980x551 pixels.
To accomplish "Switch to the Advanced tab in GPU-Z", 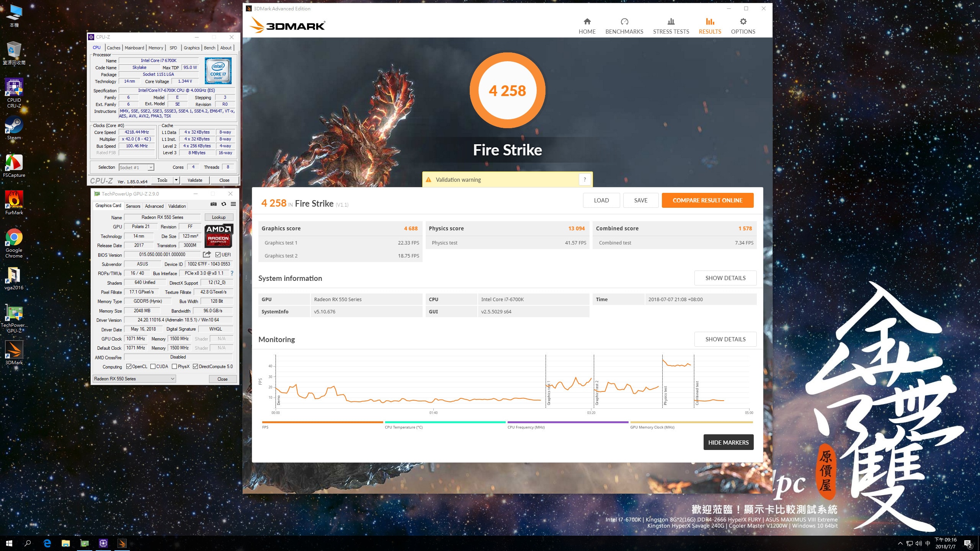I will [x=154, y=206].
